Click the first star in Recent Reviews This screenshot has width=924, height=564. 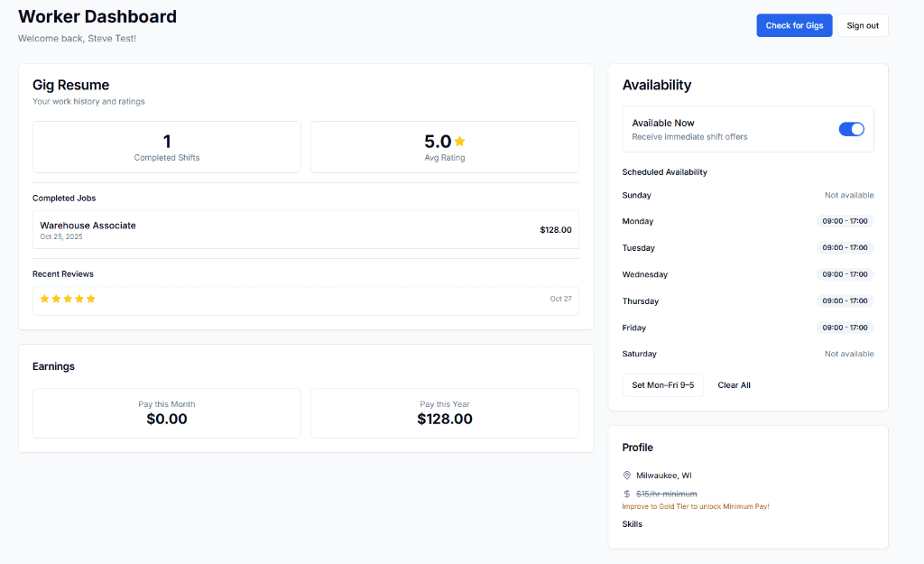[44, 299]
